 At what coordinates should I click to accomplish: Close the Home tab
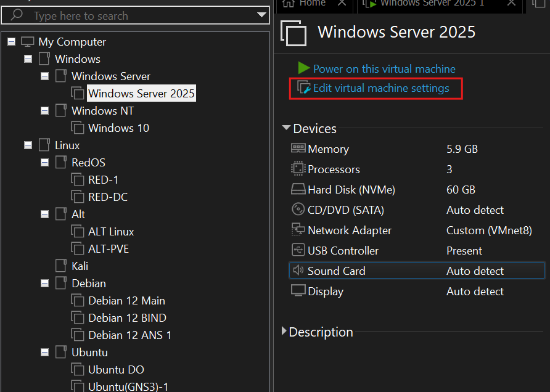point(342,3)
